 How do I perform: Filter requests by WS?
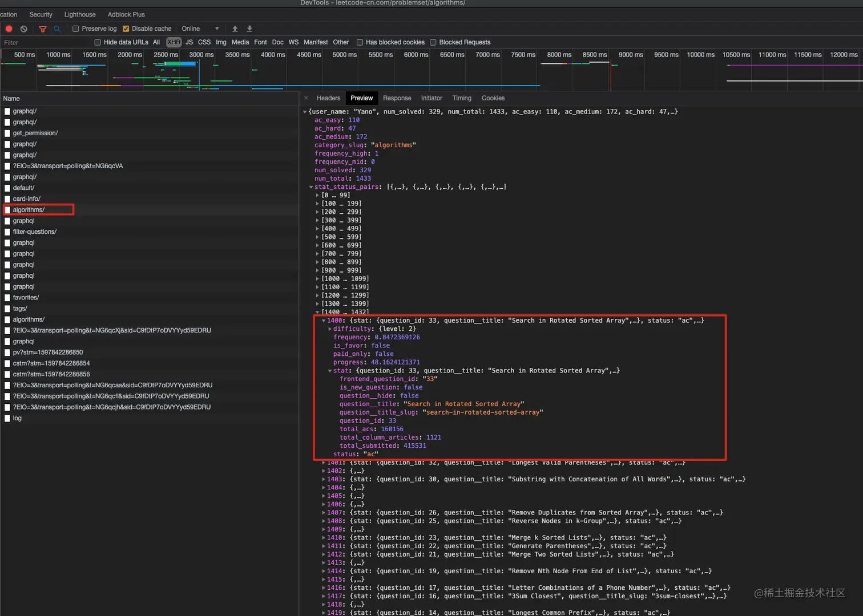pos(293,42)
